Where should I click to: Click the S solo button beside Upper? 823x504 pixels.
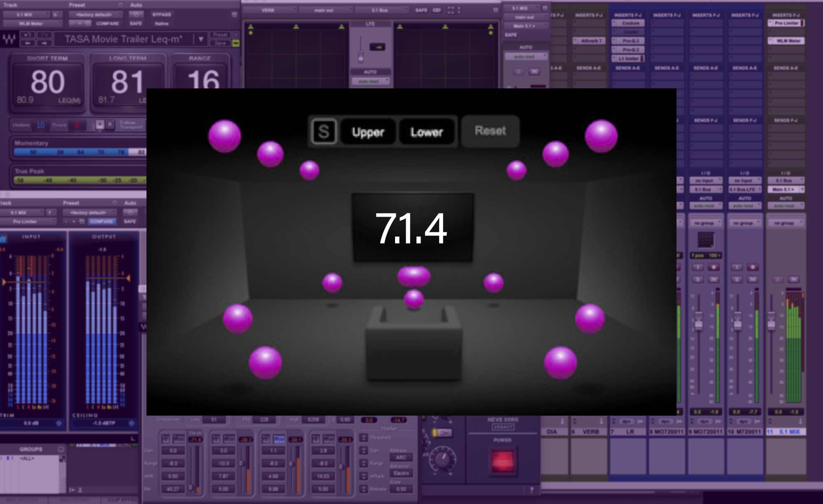pyautogui.click(x=324, y=132)
